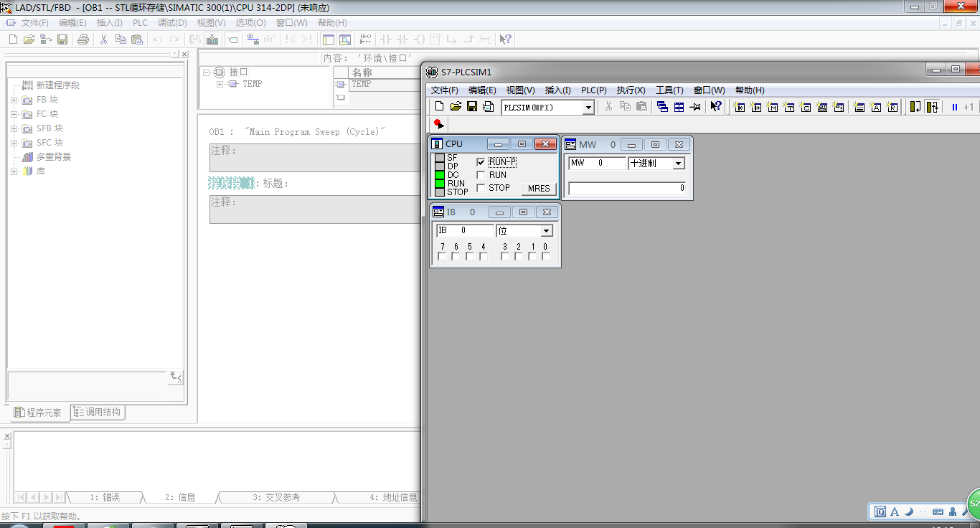Image resolution: width=980 pixels, height=528 pixels.
Task: Click the MW address input field
Action: click(597, 164)
